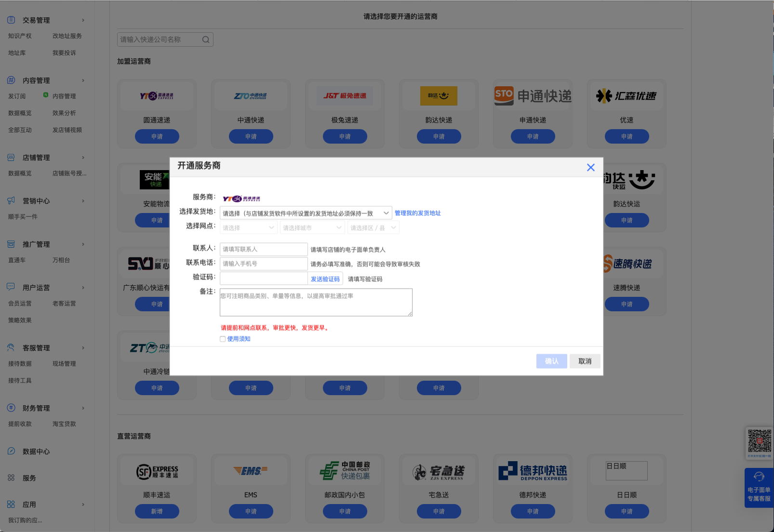Tick the 使用须知 checkbox

point(223,339)
